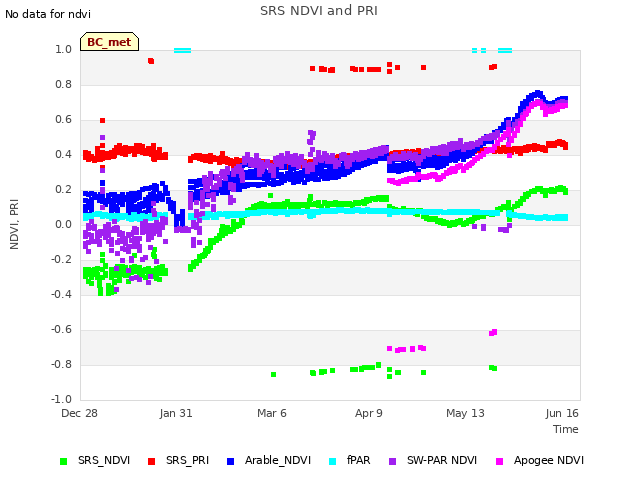The image size is (640, 480).
Task: Click the green SRS_NDVI legend swatch
Action: click(63, 461)
